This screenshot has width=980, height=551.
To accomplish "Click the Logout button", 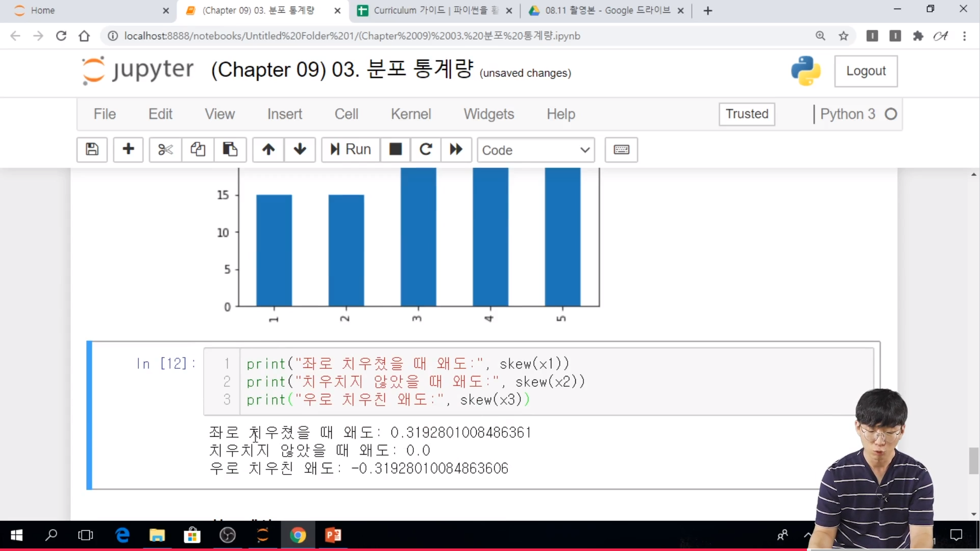I will point(866,71).
